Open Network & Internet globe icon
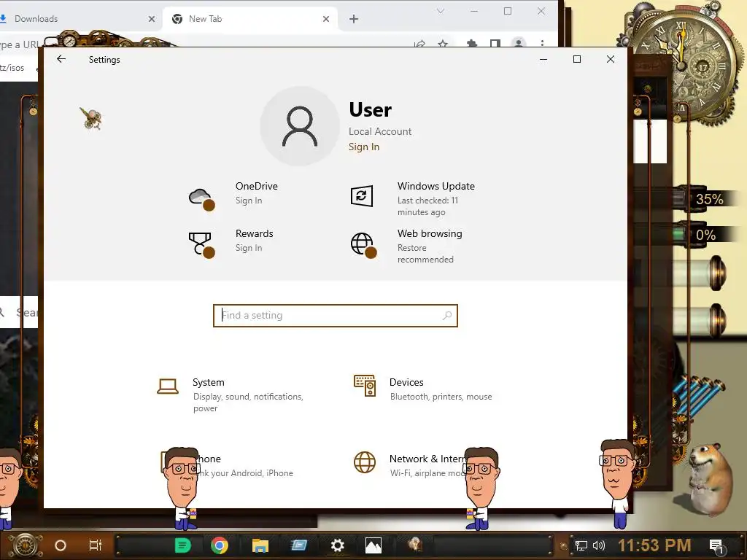This screenshot has width=747, height=560. coord(365,462)
